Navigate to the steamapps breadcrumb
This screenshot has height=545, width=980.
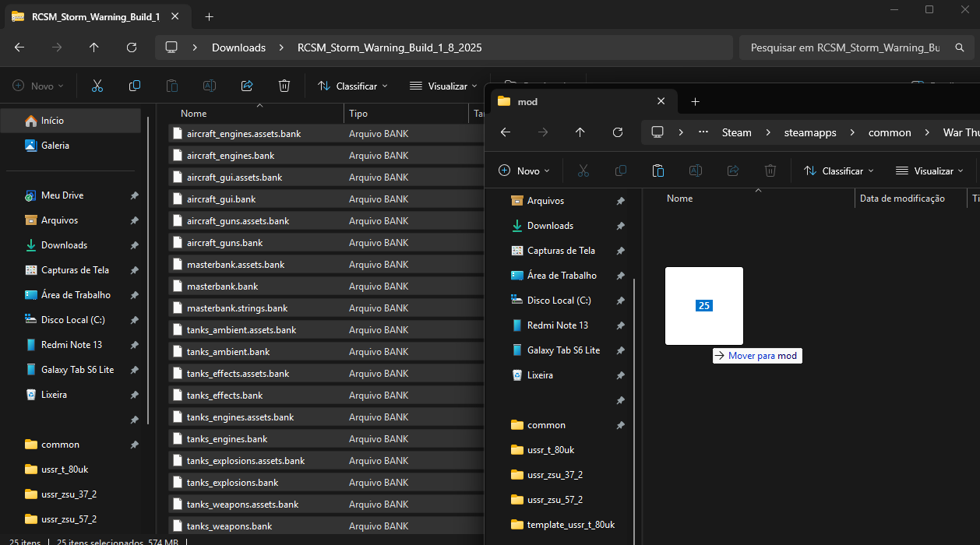click(x=810, y=132)
